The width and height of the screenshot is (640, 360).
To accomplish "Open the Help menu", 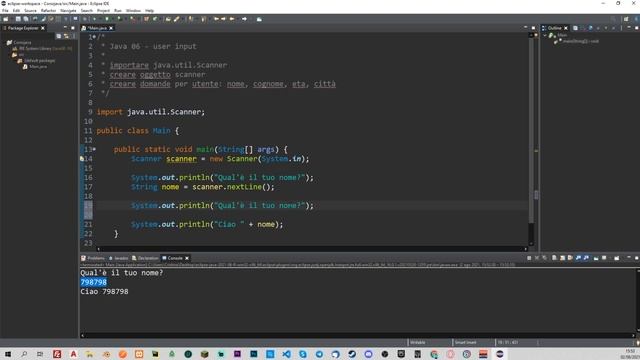I will tap(149, 11).
